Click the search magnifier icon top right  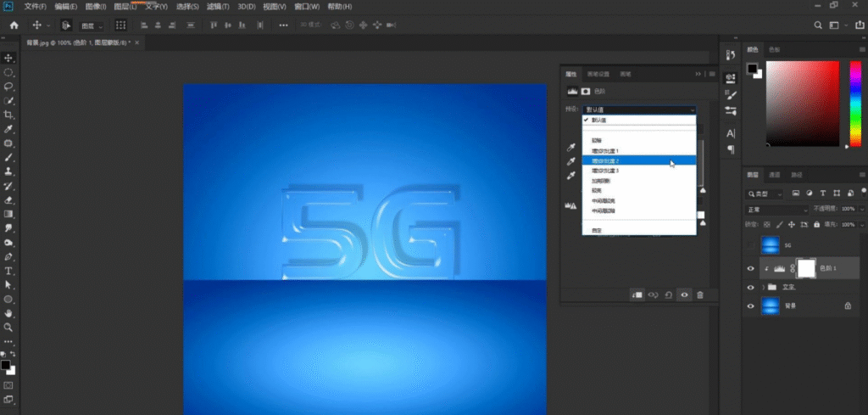[x=818, y=25]
